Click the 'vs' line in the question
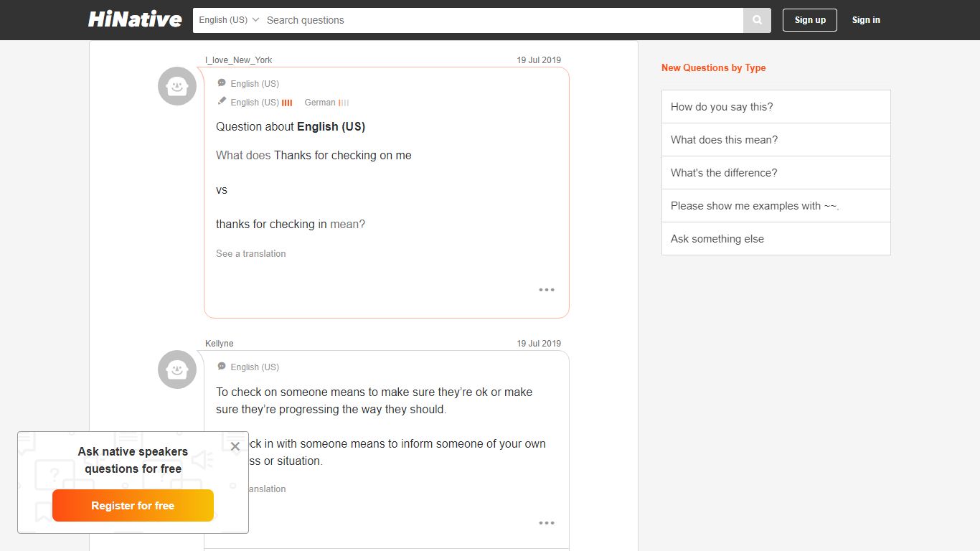Screen dimensions: 980x551 point(222,189)
